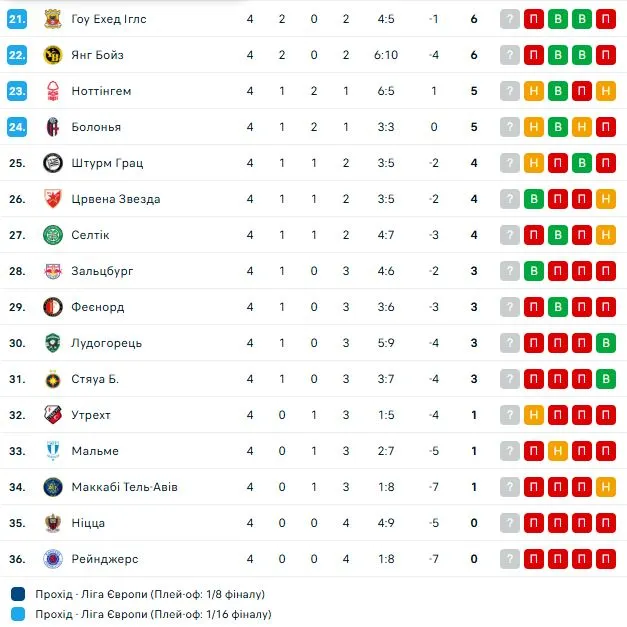The width and height of the screenshot is (627, 627).
Task: Click Утрехт's gray question-mark next match icon
Action: coord(510,415)
